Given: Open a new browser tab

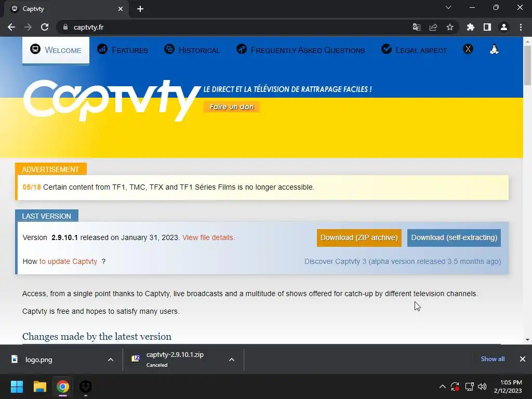Looking at the screenshot, I should click(x=140, y=9).
